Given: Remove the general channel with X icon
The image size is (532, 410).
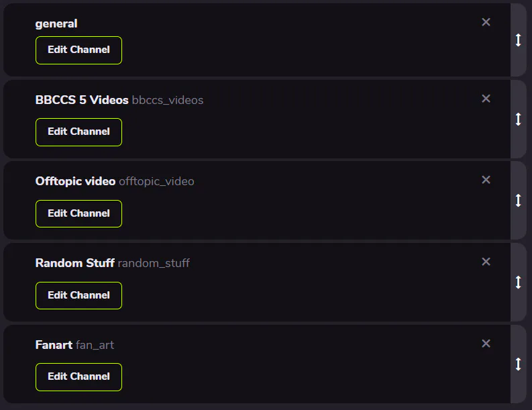Looking at the screenshot, I should (x=486, y=22).
